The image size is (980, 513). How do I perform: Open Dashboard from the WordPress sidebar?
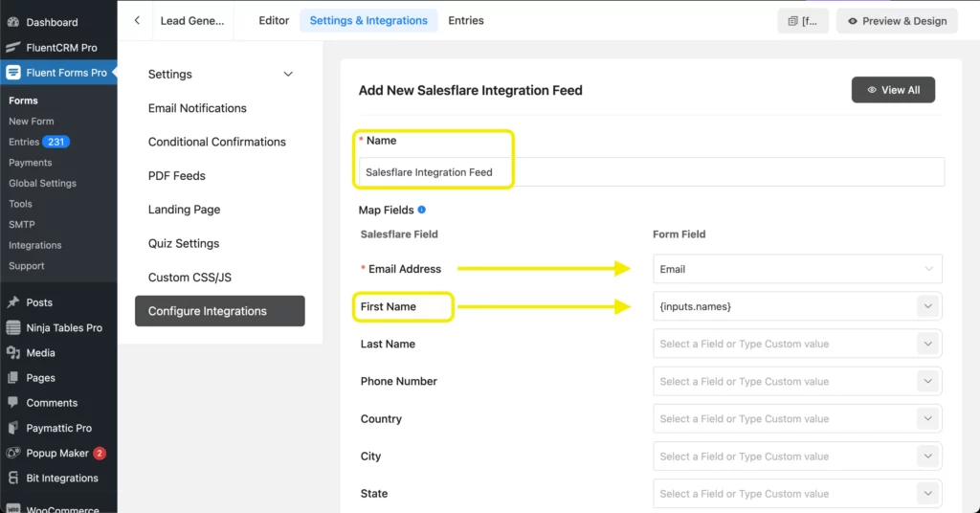52,22
